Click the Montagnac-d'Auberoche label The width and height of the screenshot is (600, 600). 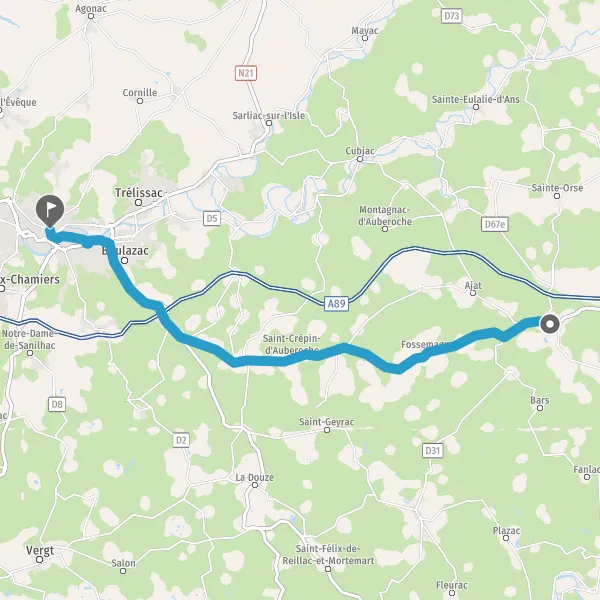click(385, 215)
